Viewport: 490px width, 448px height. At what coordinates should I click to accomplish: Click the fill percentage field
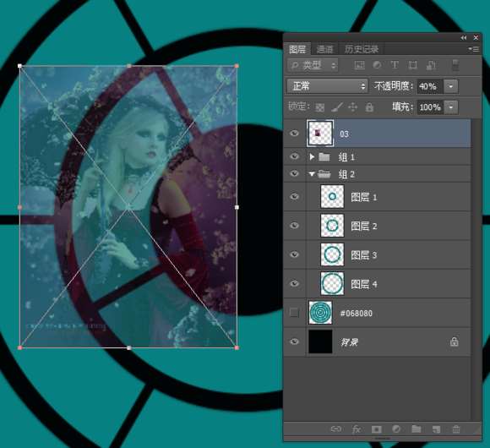click(430, 107)
